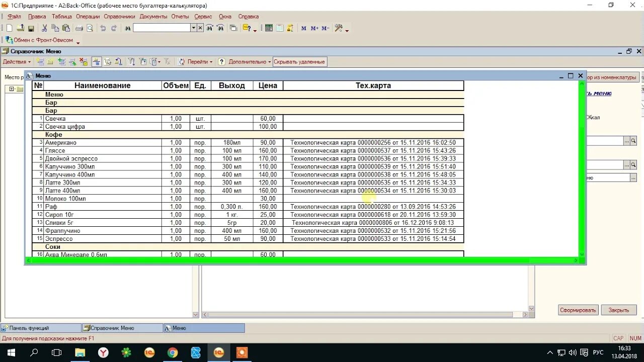Open the Документы menu

pos(153,17)
